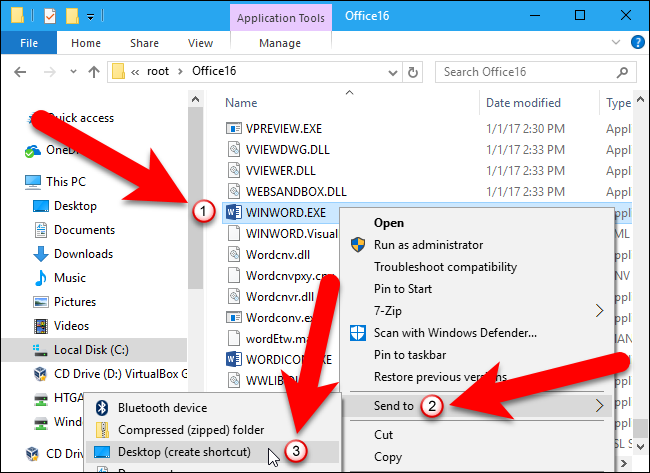Click the Up arrow navigation button

(x=92, y=72)
